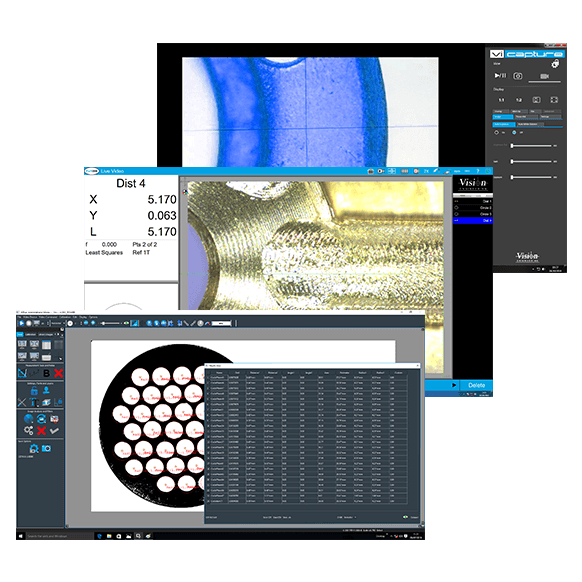Select the highlighted Dist 4 feature entry

[x=473, y=220]
